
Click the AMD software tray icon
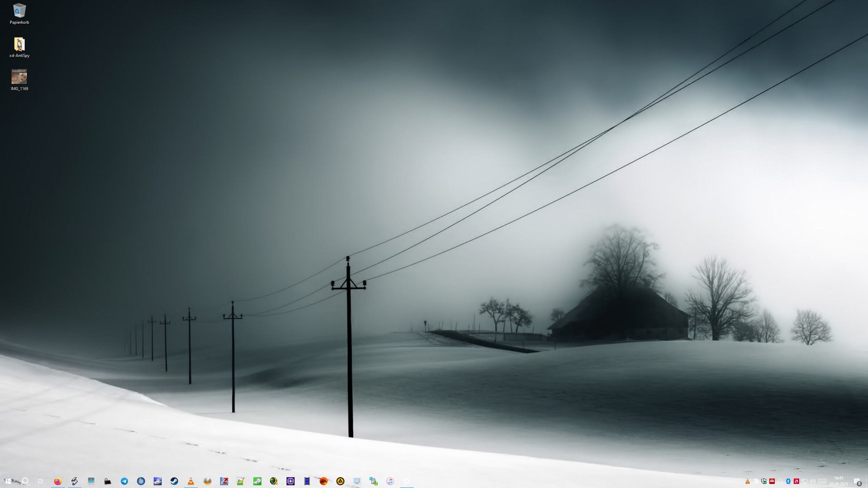796,481
